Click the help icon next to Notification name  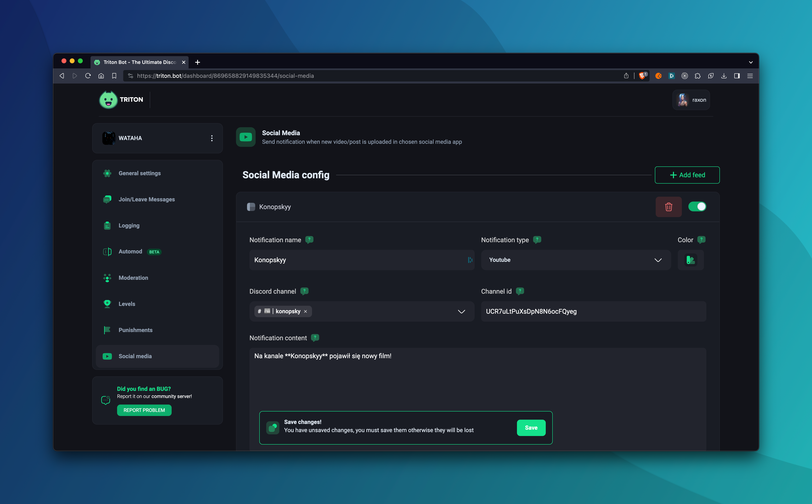point(309,240)
